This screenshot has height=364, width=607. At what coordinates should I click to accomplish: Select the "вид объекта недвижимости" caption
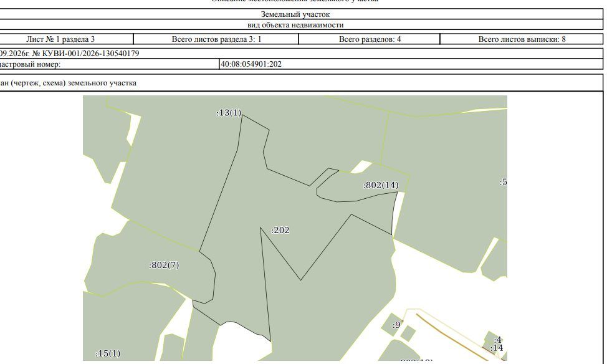pos(295,25)
